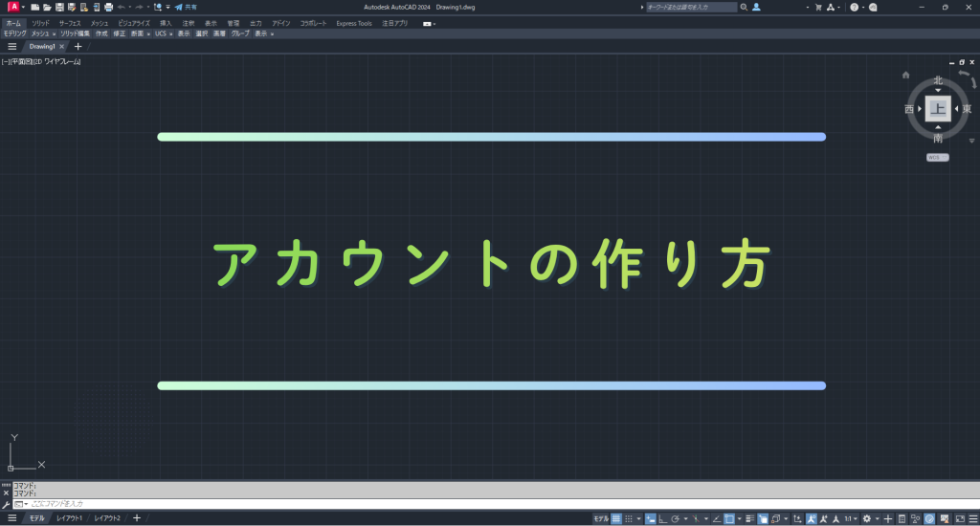Click the user sign-in account icon
The width and height of the screenshot is (980, 526).
[756, 7]
